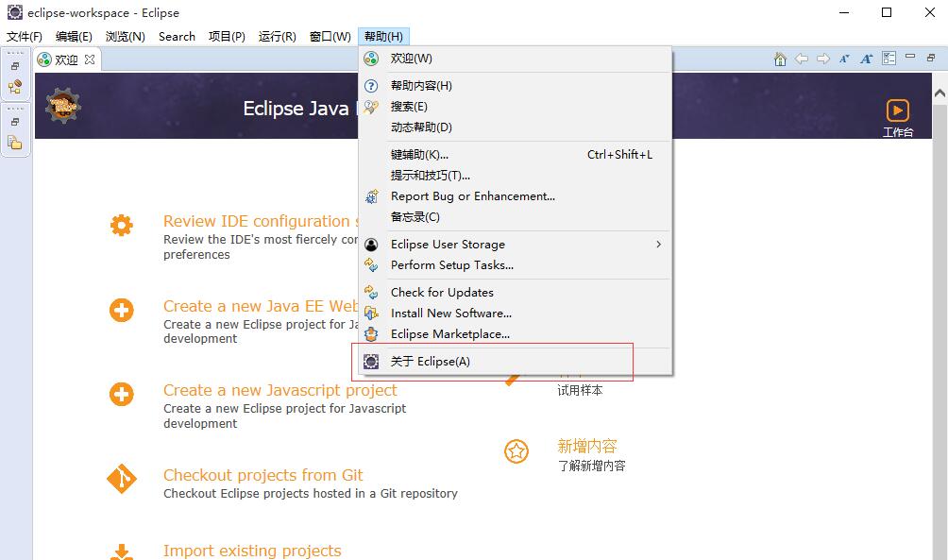Screen dimensions: 948x560
Task: Switch to the 欢迎 welcome tab
Action: [66, 59]
